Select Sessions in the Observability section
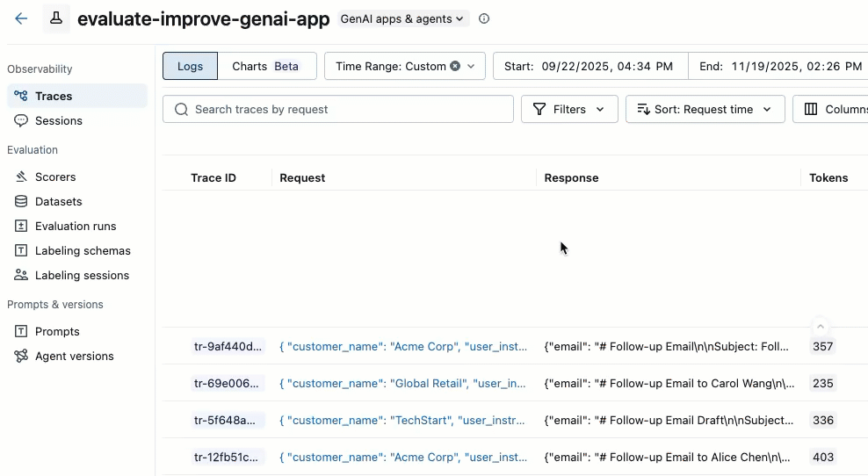Viewport: 868px width, 476px height. tap(58, 120)
